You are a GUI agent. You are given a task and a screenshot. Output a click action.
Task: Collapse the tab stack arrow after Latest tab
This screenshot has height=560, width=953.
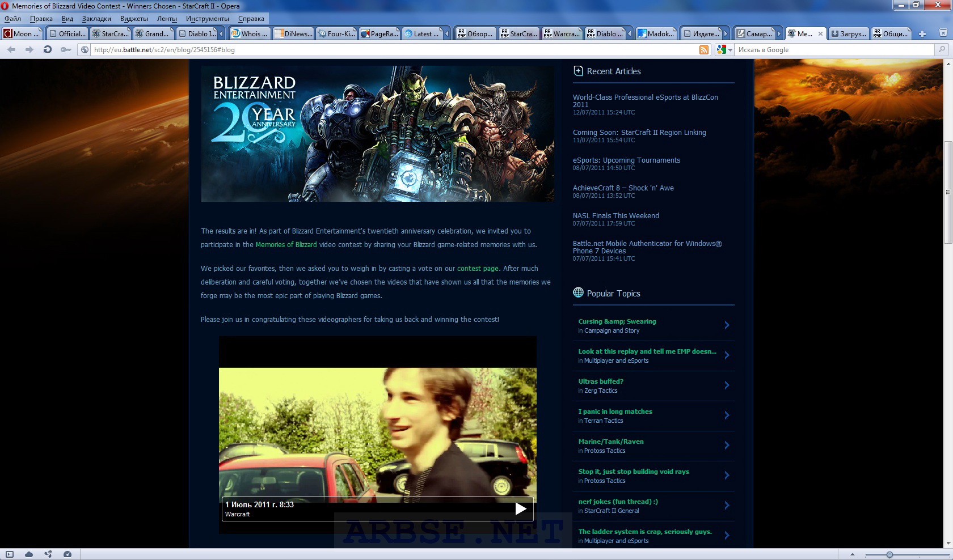446,34
